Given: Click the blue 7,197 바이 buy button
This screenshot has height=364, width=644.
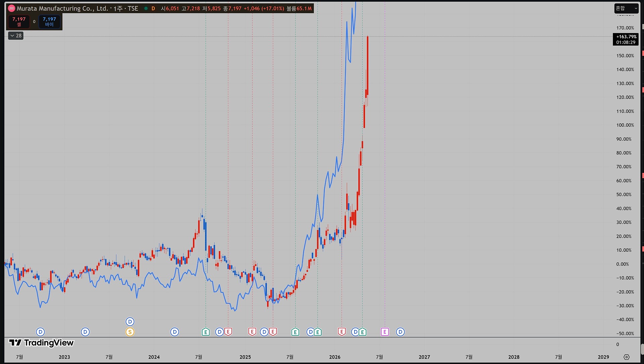Looking at the screenshot, I should click(x=49, y=21).
